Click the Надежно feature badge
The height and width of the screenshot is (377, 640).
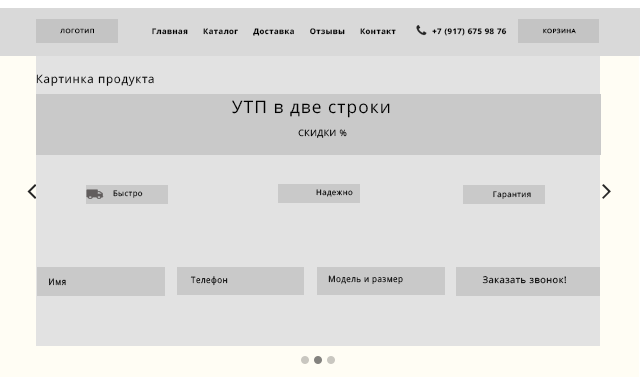[319, 193]
